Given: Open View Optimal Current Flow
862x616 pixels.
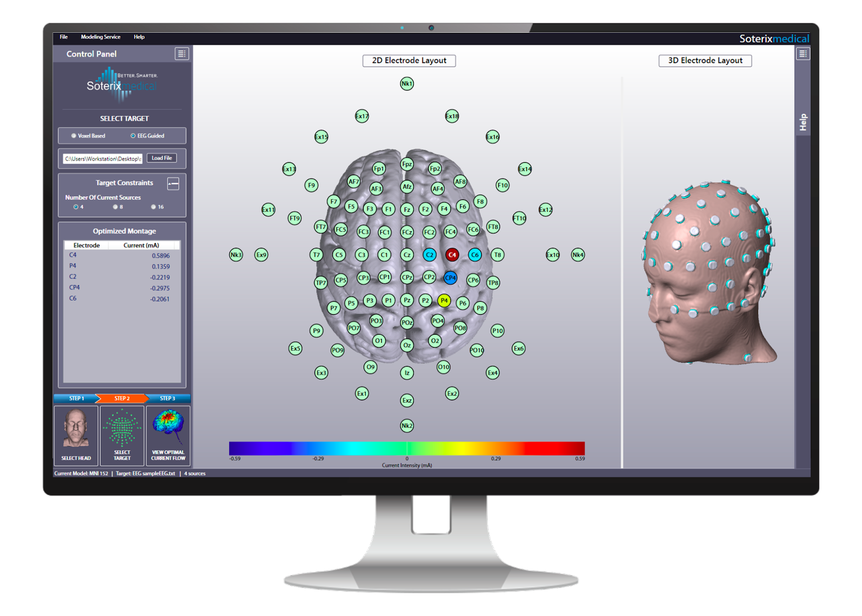Looking at the screenshot, I should 168,435.
